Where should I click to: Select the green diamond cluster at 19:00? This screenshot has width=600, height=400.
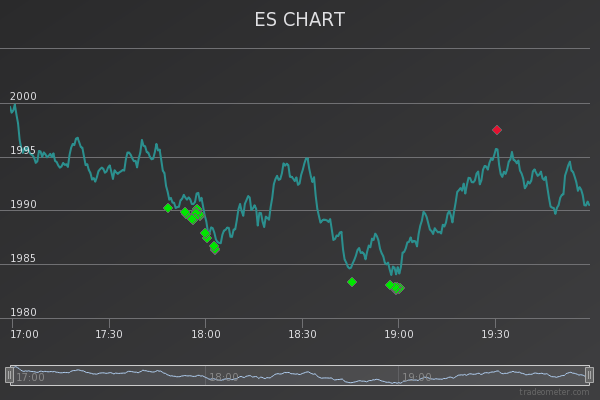(396, 288)
